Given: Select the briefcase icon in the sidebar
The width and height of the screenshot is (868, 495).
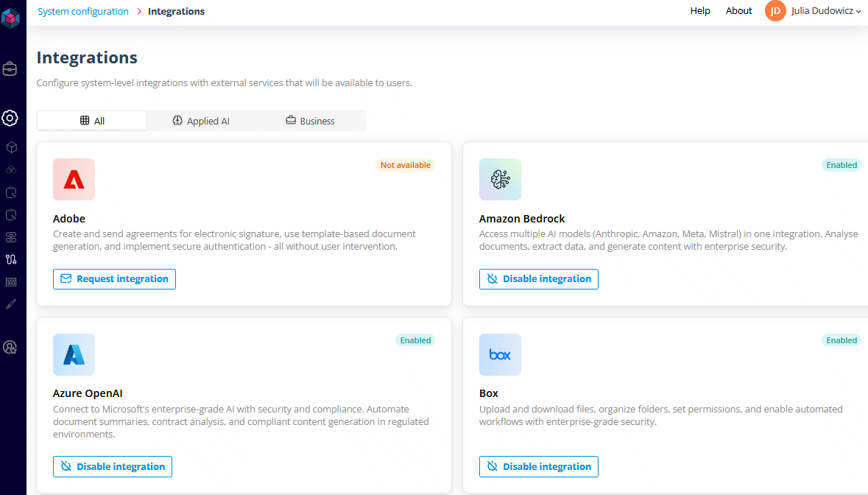Looking at the screenshot, I should [x=10, y=69].
